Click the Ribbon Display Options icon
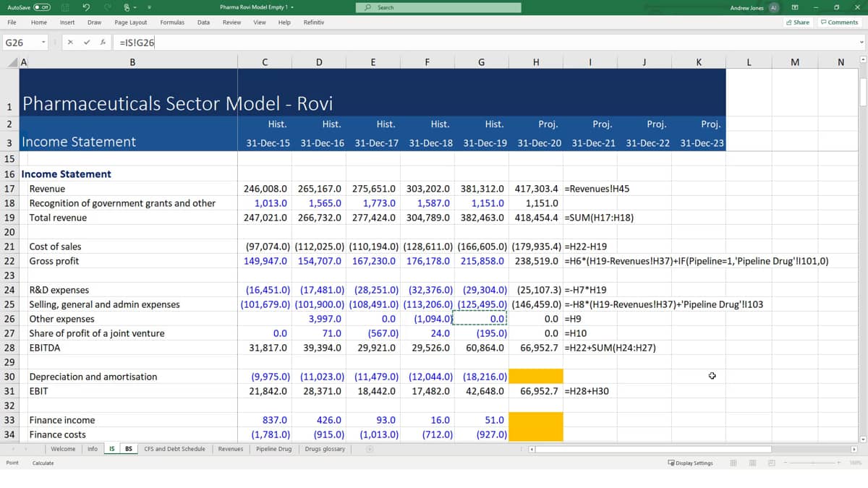868x488 pixels. [x=794, y=8]
